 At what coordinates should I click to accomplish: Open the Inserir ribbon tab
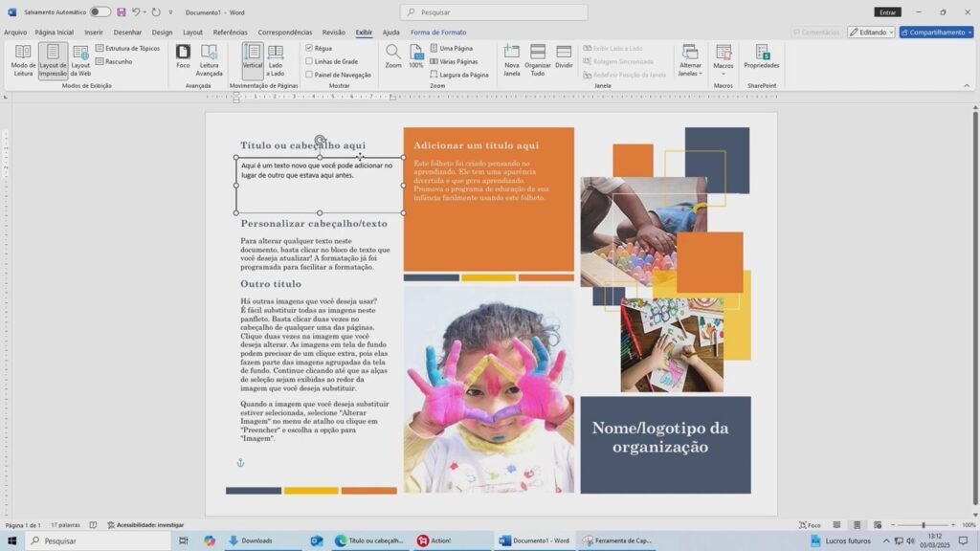94,32
